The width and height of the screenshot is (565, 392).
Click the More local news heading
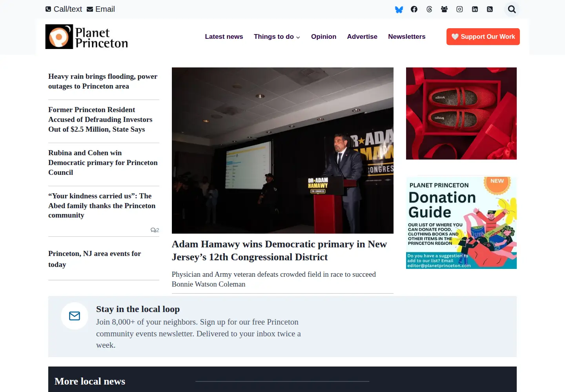[x=90, y=381]
